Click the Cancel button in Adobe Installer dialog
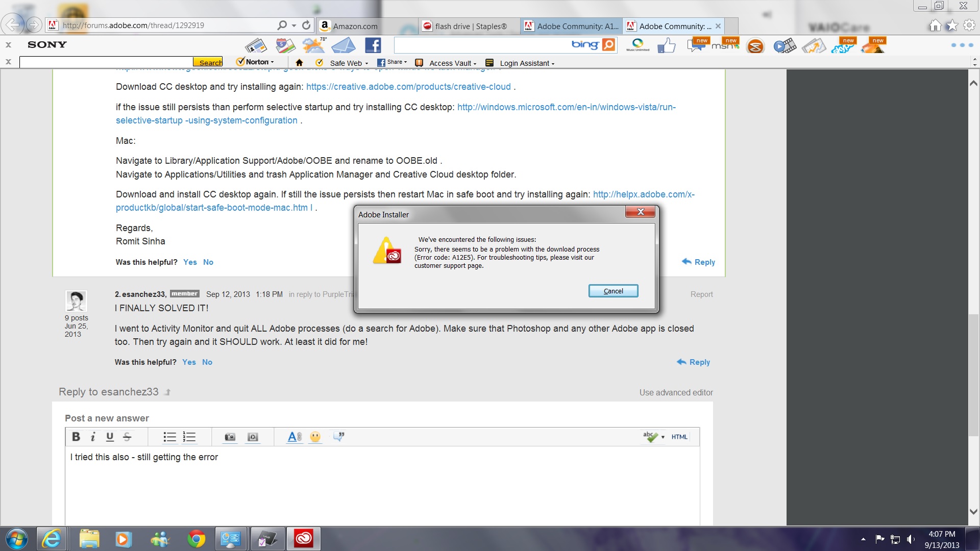 (x=613, y=291)
